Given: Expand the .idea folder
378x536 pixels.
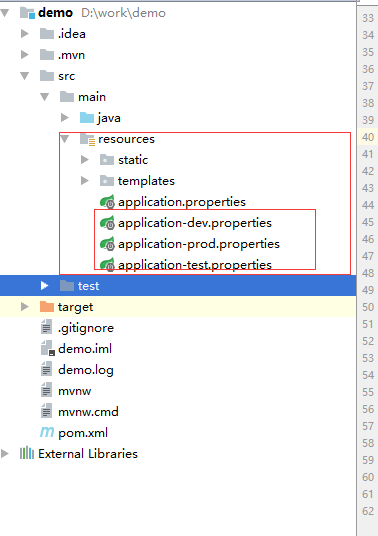Looking at the screenshot, I should coord(25,34).
